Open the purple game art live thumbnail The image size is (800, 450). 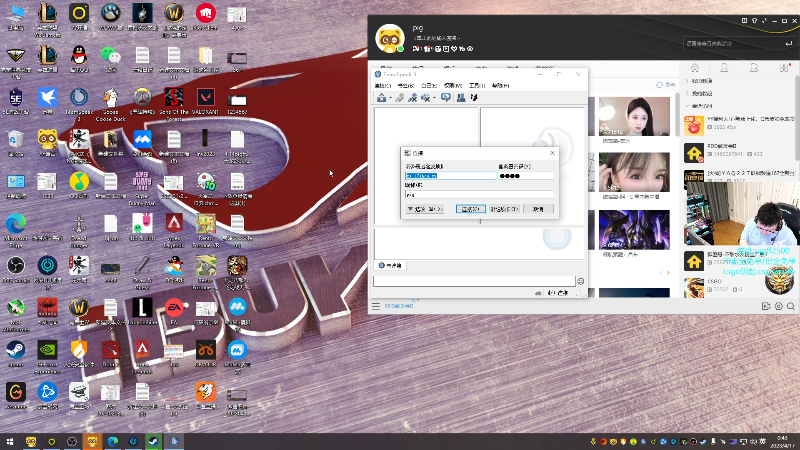(634, 230)
